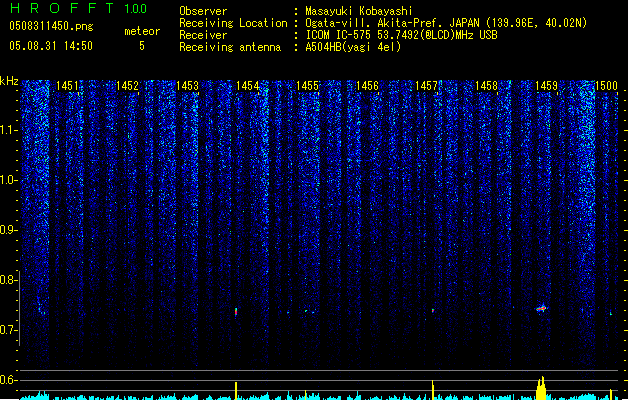Click the 0.8 kHz axis label
629x400 pixels.
tap(9, 280)
